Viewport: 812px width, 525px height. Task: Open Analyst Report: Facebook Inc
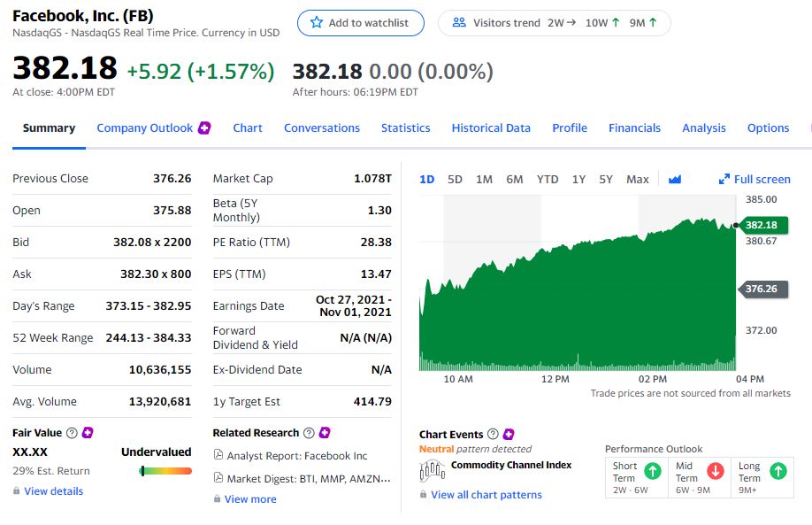pos(296,456)
